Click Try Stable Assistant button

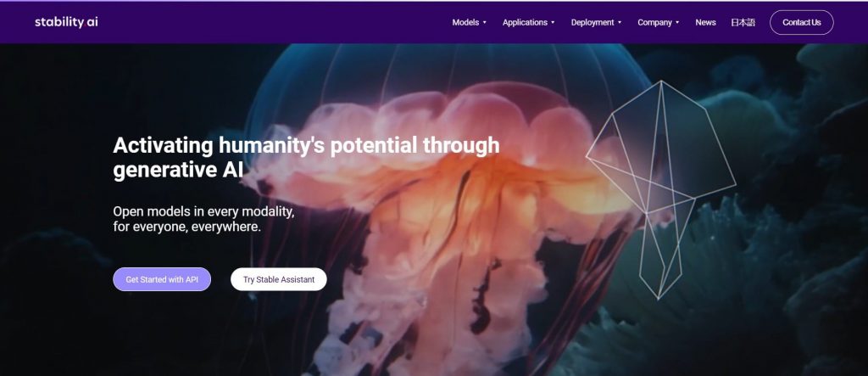pos(278,279)
